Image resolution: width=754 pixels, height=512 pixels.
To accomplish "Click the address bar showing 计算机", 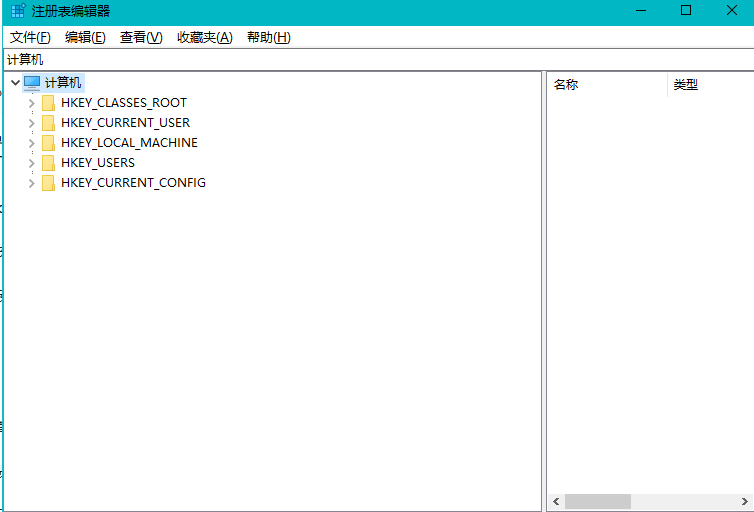I will (379, 60).
